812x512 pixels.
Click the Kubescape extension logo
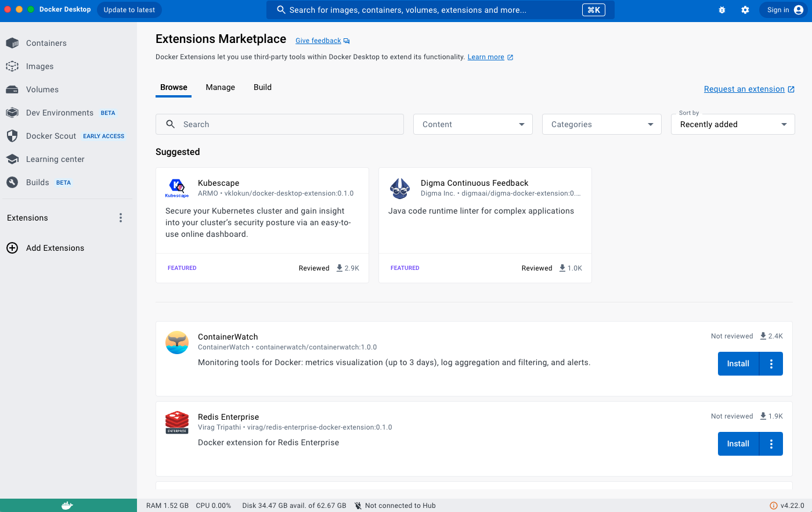pyautogui.click(x=177, y=188)
